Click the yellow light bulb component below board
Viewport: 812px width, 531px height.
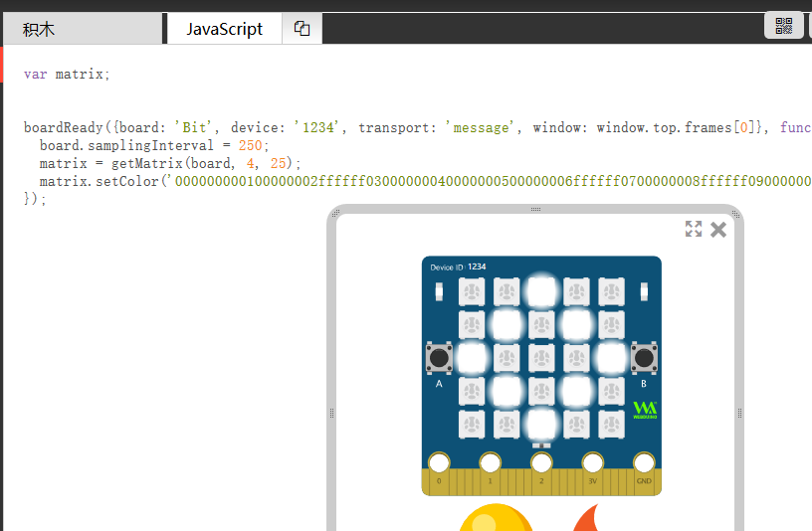point(497,517)
